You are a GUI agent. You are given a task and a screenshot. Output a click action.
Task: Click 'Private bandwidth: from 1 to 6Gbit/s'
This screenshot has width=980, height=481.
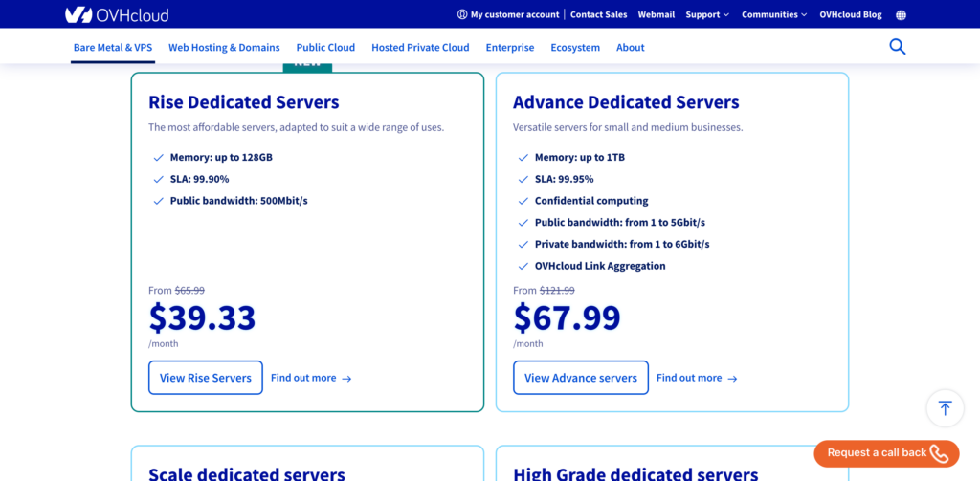click(622, 244)
